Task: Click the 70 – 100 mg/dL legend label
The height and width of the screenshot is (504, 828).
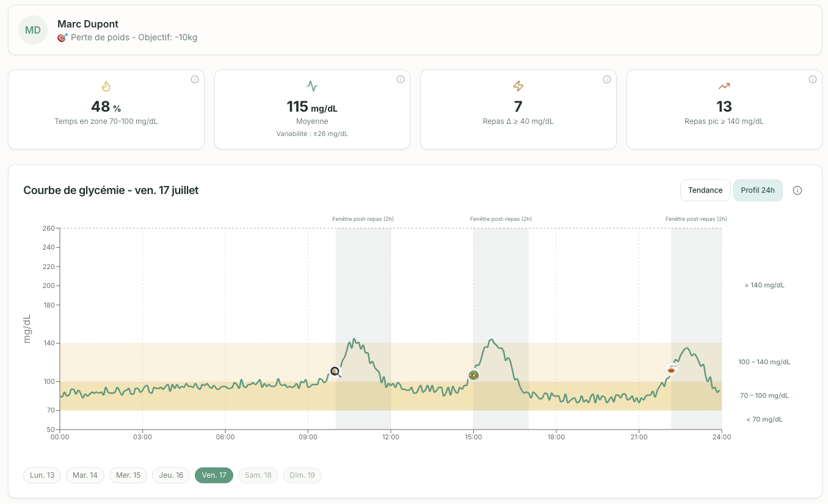Action: click(764, 395)
